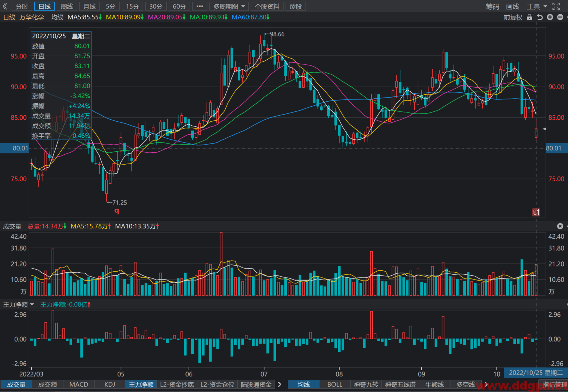Select the 主力净额 bottom indicator tab
Screen dimensions: 568x392
point(141,385)
